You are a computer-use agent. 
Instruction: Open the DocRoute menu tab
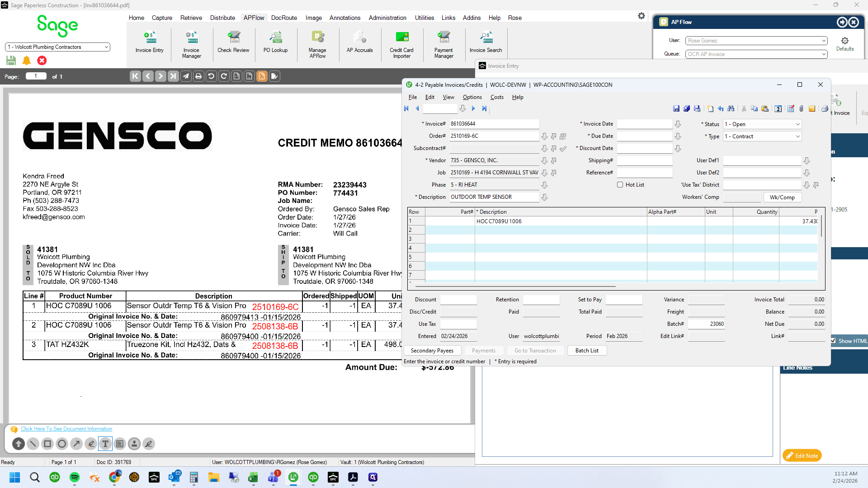(284, 18)
